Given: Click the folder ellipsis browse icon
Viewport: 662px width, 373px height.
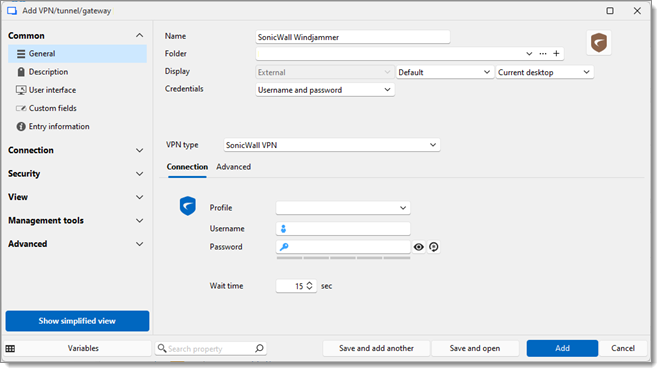Looking at the screenshot, I should (543, 54).
